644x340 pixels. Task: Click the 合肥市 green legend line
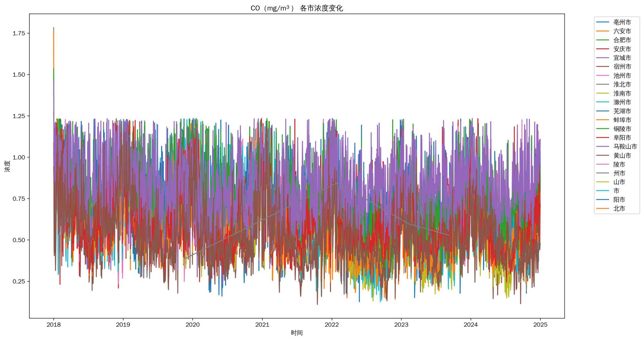602,40
